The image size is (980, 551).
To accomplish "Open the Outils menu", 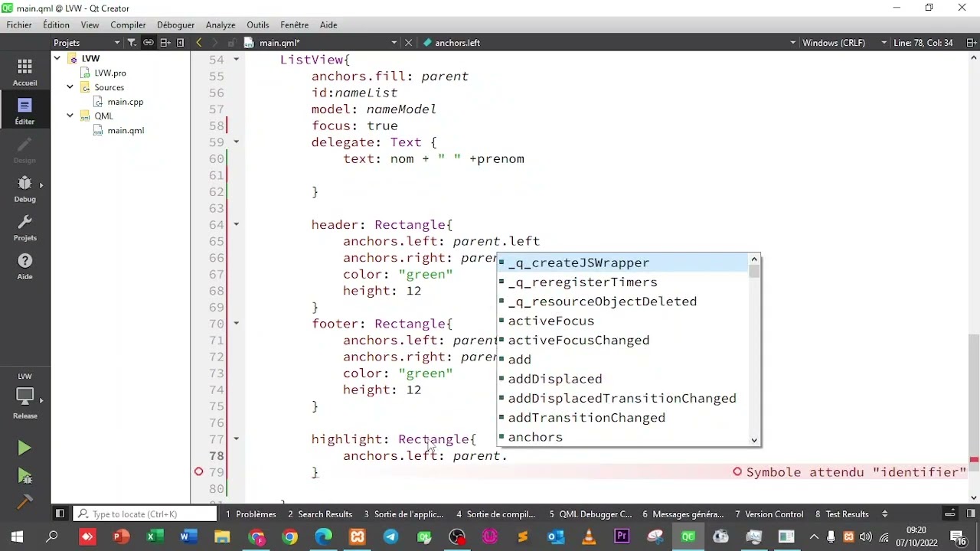I will [258, 24].
